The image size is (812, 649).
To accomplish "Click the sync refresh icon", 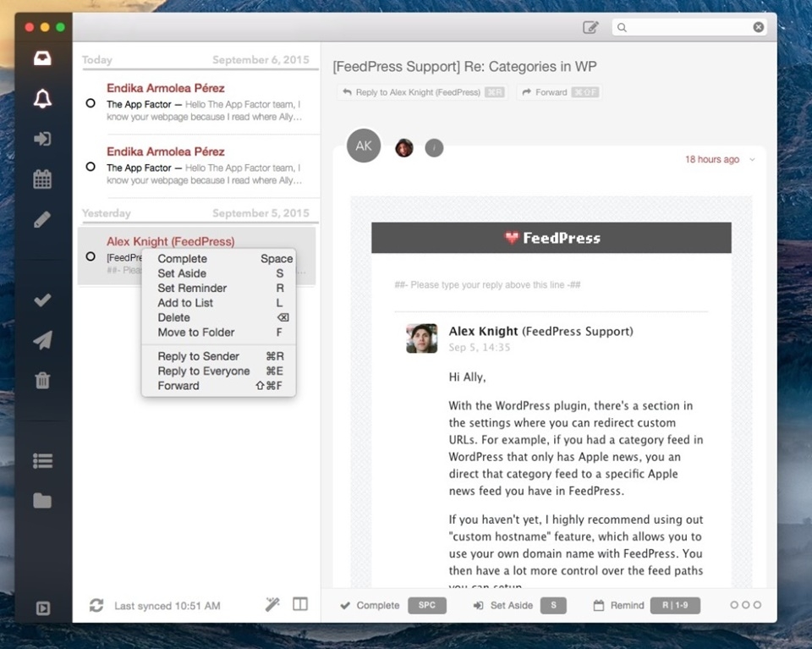I will pyautogui.click(x=96, y=605).
